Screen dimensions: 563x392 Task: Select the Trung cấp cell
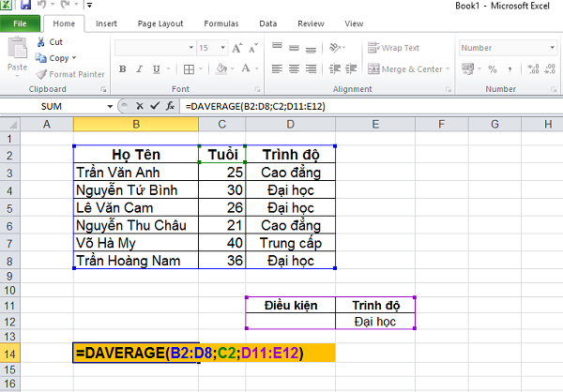point(291,243)
